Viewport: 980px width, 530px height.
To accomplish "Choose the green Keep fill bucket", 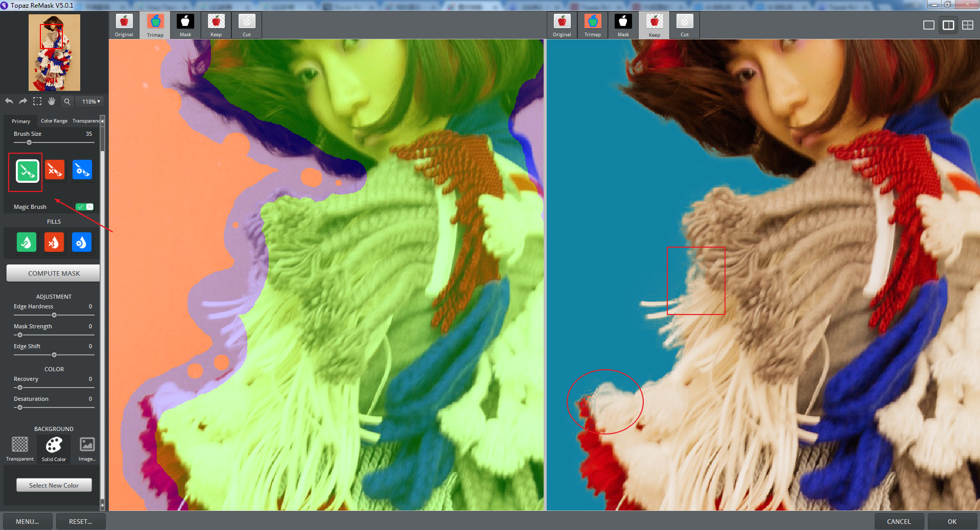I will pyautogui.click(x=27, y=242).
